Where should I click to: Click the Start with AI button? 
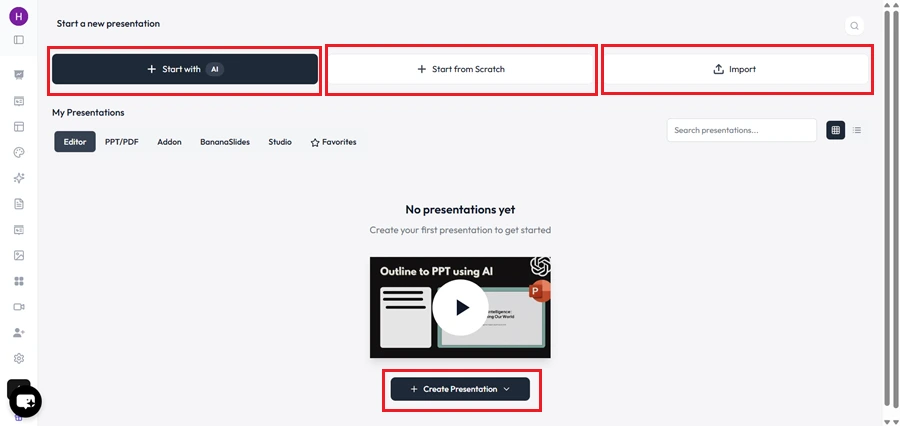pos(185,69)
